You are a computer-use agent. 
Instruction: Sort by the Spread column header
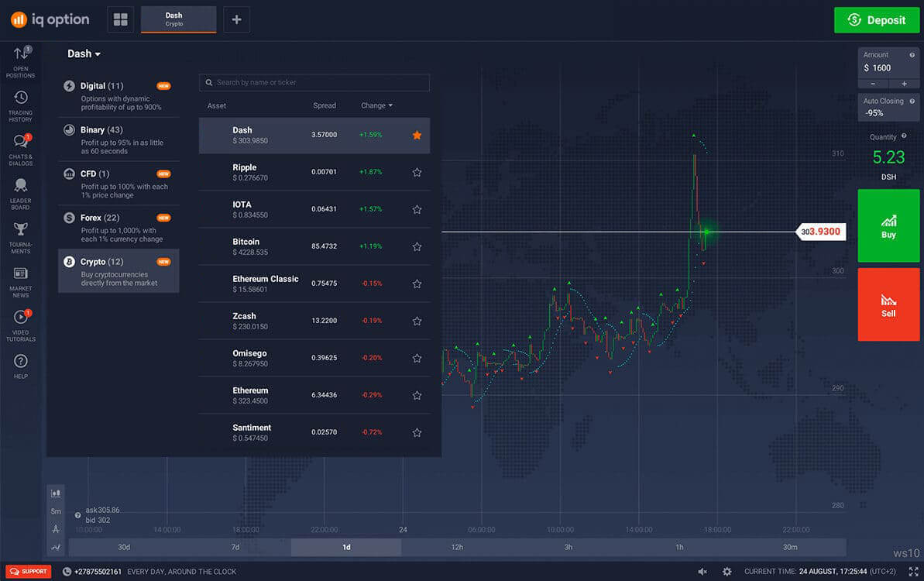(324, 105)
